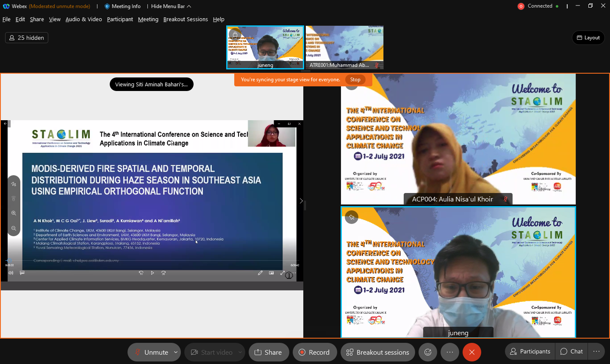Play the shared presentation video
610x364 pixels.
pos(152,273)
